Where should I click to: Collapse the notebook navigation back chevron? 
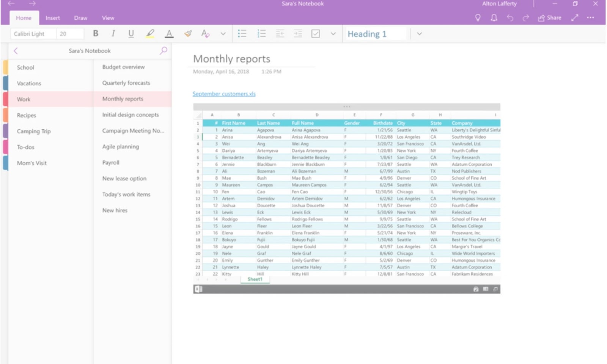16,51
